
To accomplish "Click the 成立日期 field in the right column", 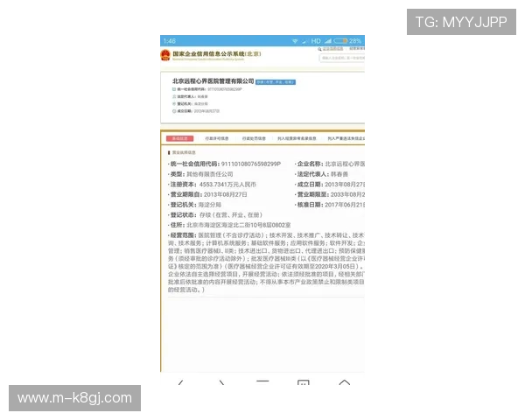I will 330,185.
